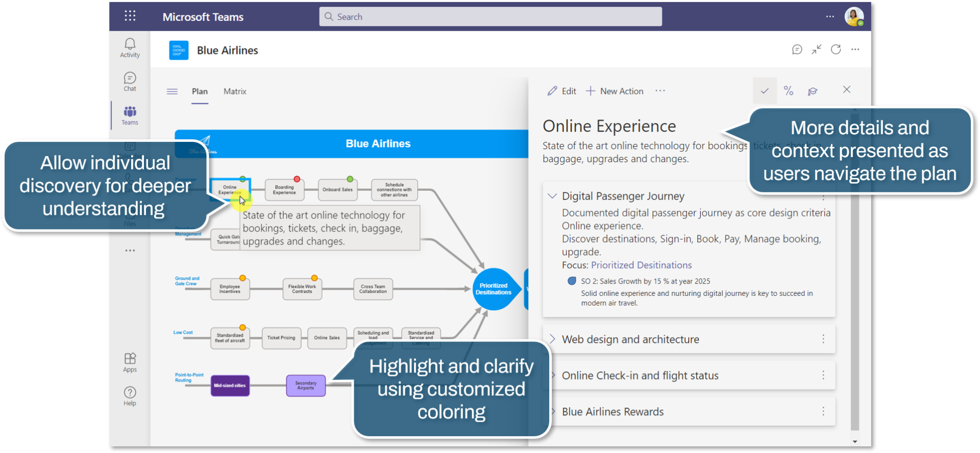Image resolution: width=980 pixels, height=453 pixels.
Task: Select the Secondary Airports node
Action: pos(306,386)
